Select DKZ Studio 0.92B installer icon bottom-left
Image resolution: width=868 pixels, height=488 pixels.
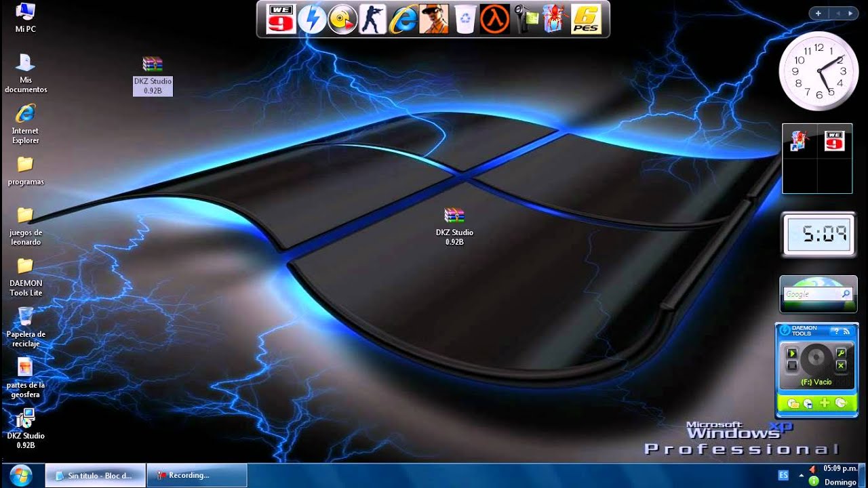pyautogui.click(x=26, y=429)
